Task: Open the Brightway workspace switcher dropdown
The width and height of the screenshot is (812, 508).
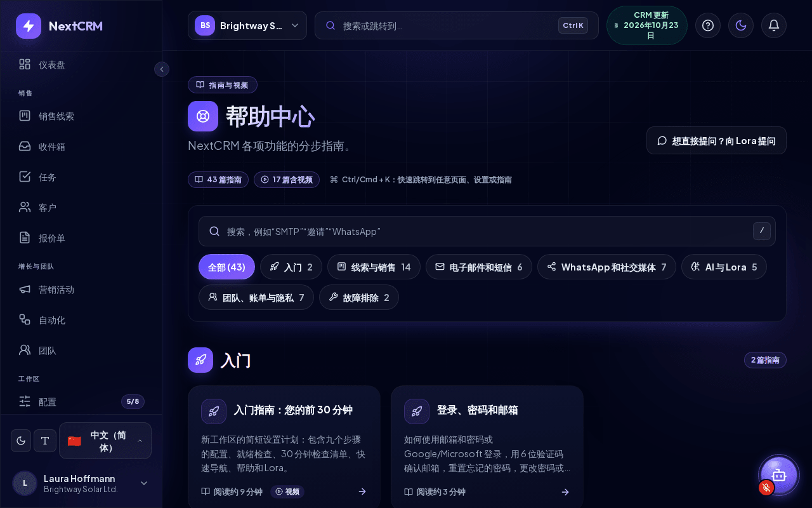Action: click(x=247, y=25)
